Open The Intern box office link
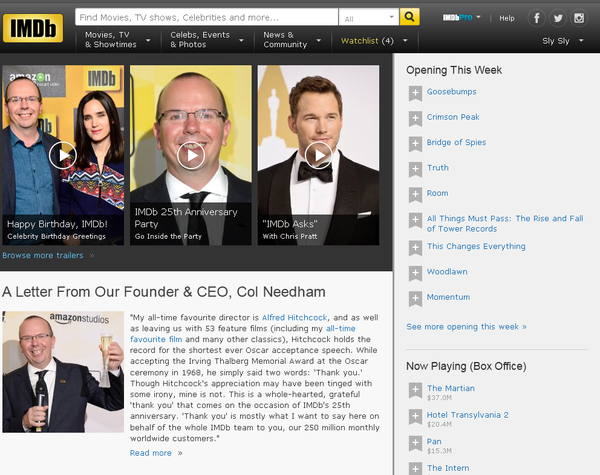This screenshot has height=475, width=600. (448, 468)
